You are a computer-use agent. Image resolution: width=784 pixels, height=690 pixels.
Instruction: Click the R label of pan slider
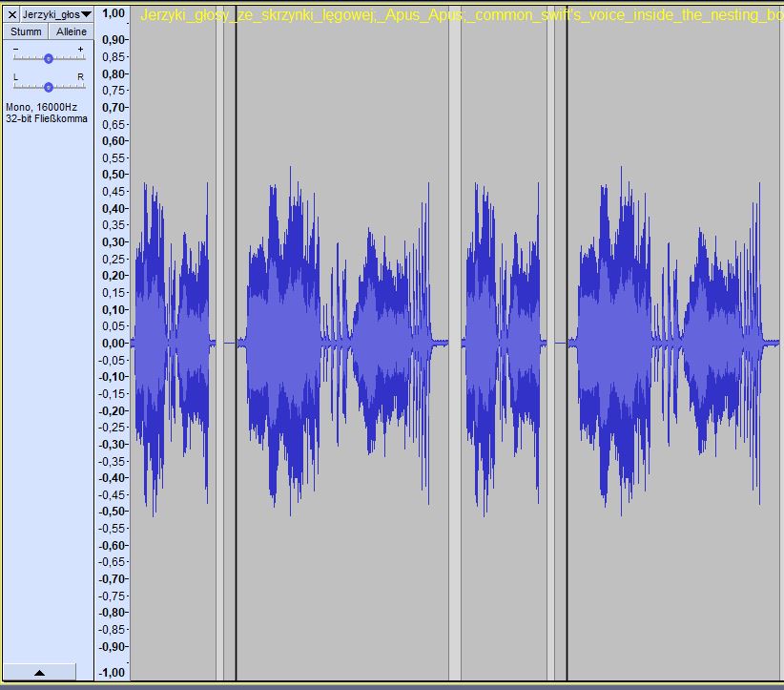pos(80,76)
